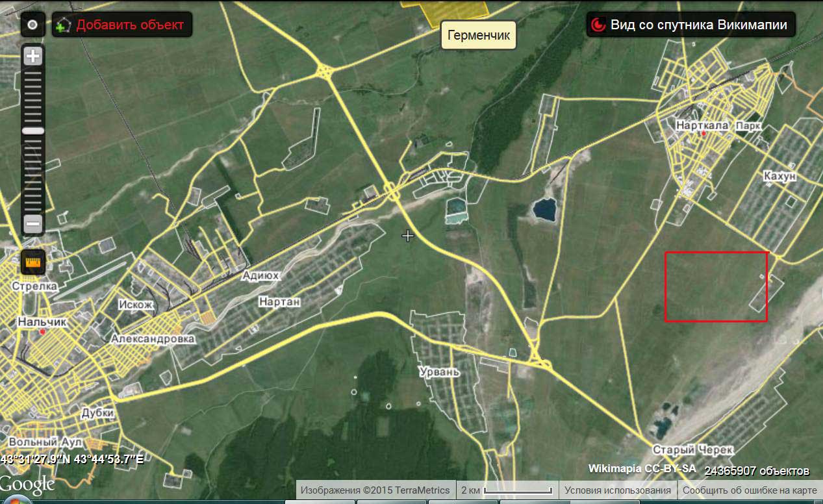Click the green polygon icon beside Добавить объект
The image size is (823, 504).
click(63, 25)
